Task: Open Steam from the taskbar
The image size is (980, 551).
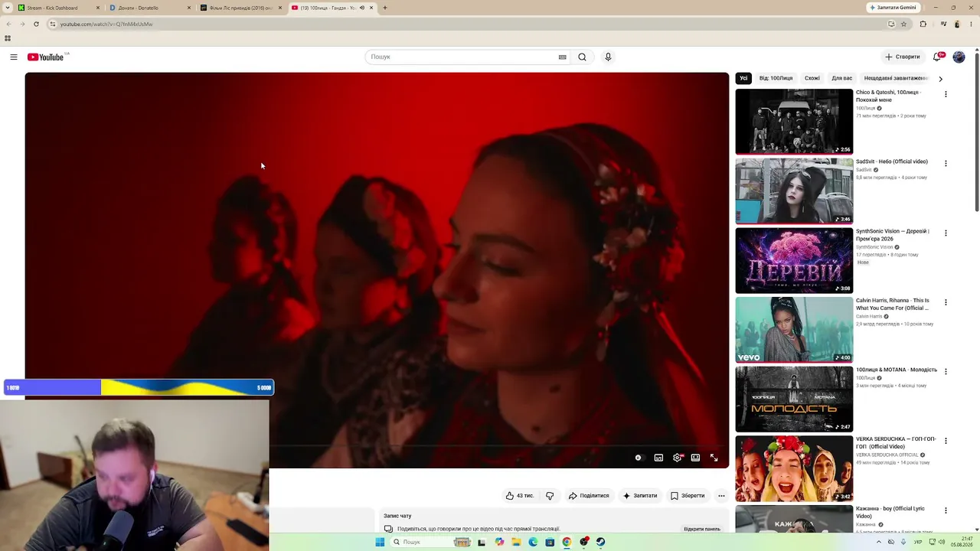Action: 600,542
